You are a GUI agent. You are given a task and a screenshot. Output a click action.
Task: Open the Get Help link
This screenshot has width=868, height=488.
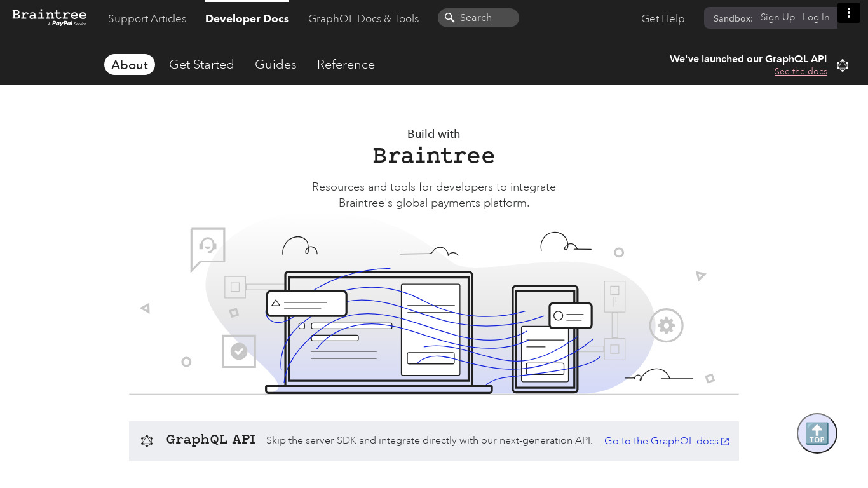[663, 18]
